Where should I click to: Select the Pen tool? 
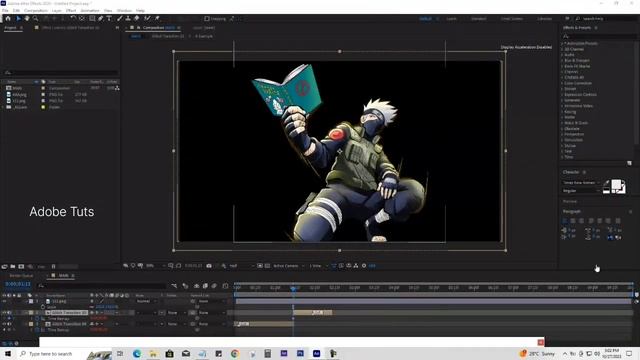[101, 18]
